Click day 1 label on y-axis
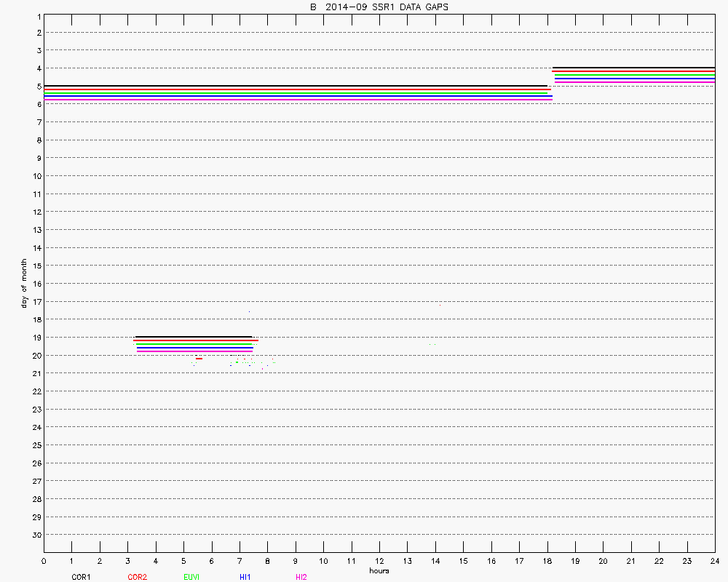Screen dimensions: 728x582 click(38, 15)
